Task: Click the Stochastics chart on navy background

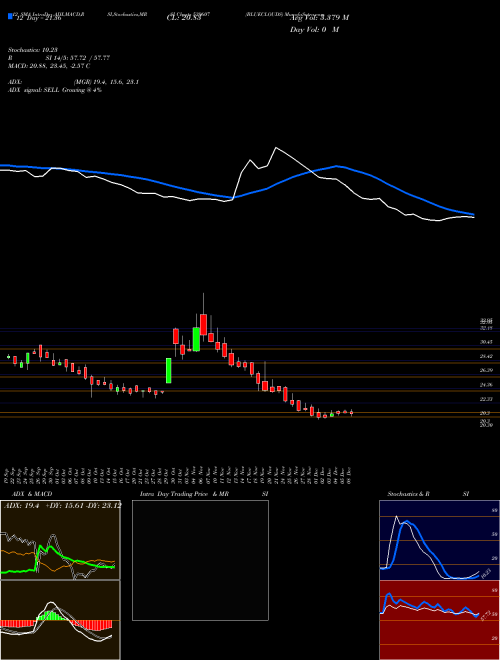Action: point(439,540)
